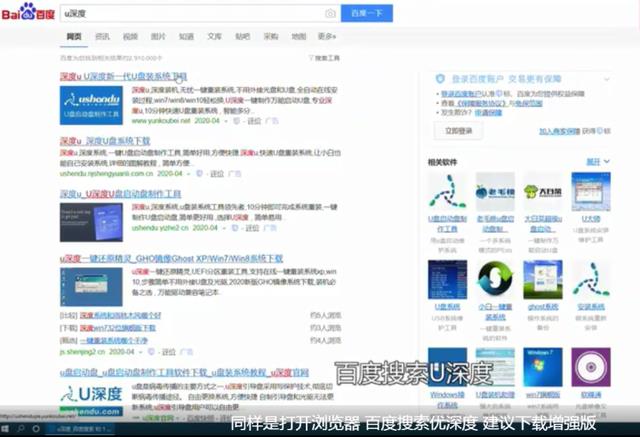Open the win7旗舰版 text link
640x437 pixels.
coord(543,395)
